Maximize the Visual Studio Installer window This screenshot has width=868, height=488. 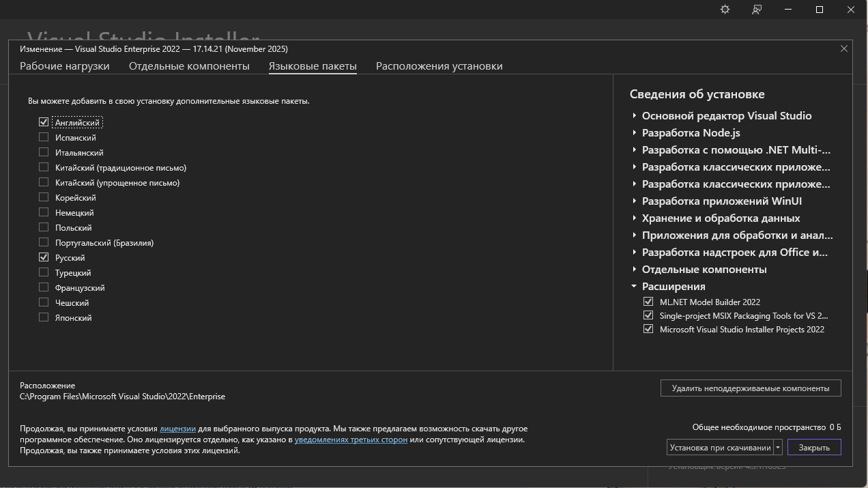coord(820,10)
